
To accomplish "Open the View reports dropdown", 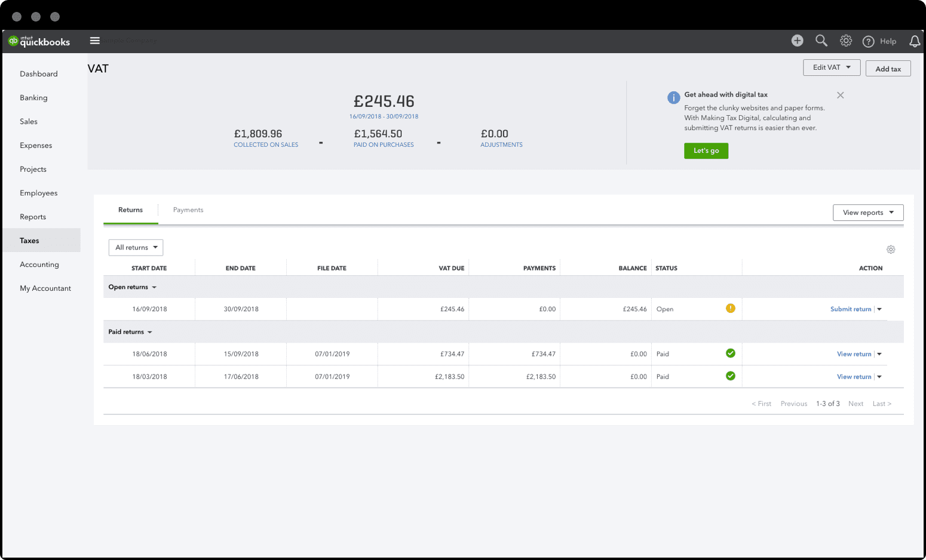I will tap(868, 213).
